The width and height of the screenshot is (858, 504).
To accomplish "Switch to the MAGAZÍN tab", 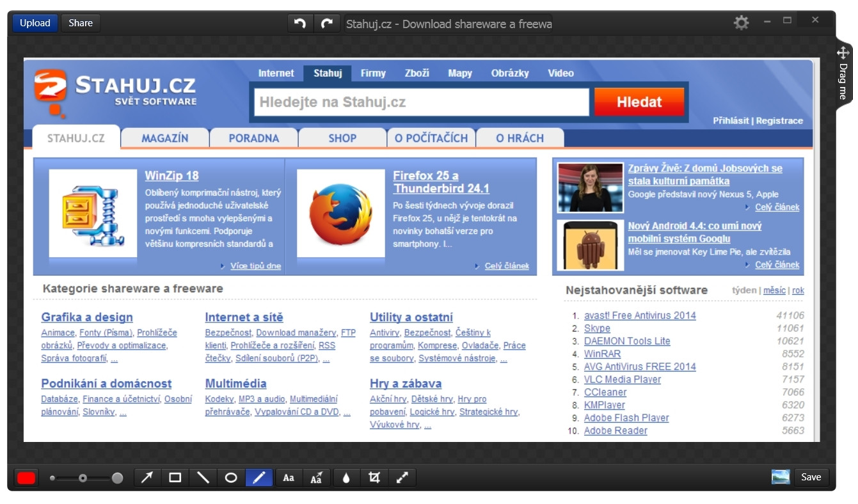I will point(165,138).
